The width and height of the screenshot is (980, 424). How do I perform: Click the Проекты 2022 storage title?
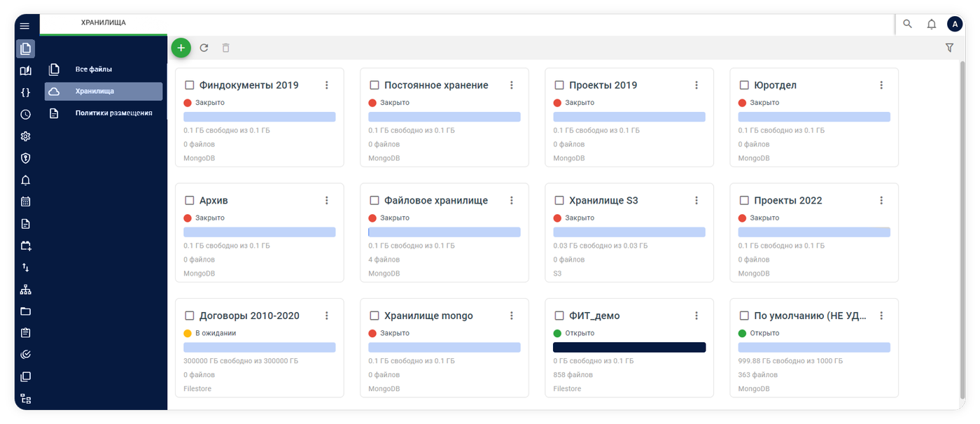[x=787, y=201]
